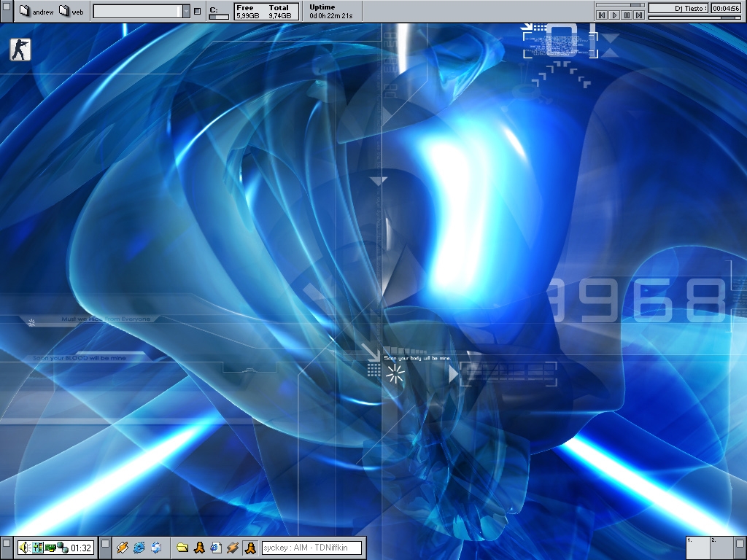Click the 01:32 clock
The image size is (747, 560).
[81, 548]
